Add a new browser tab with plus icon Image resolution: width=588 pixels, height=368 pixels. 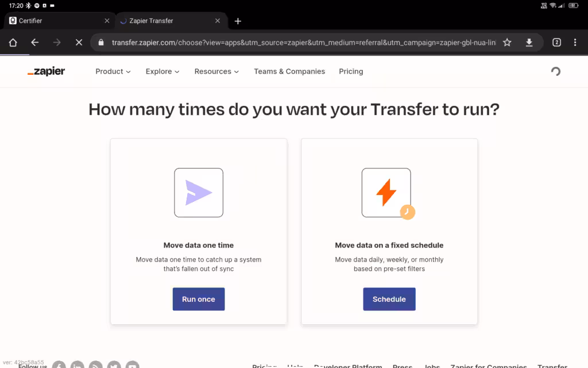click(x=238, y=21)
